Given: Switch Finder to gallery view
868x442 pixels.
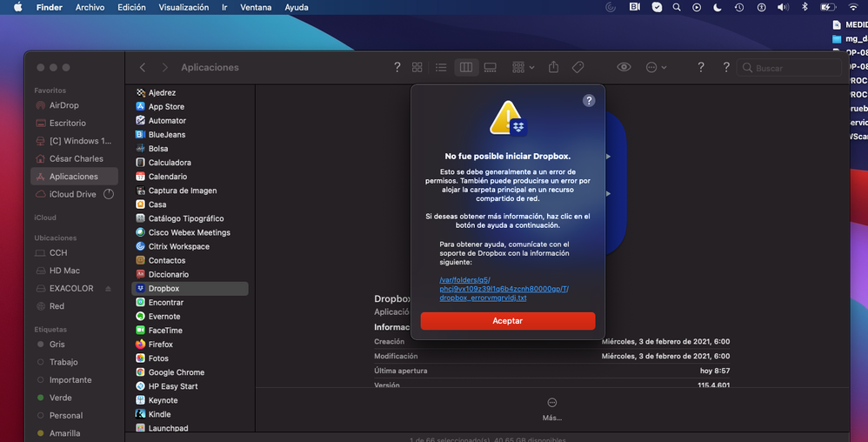Looking at the screenshot, I should [x=490, y=67].
